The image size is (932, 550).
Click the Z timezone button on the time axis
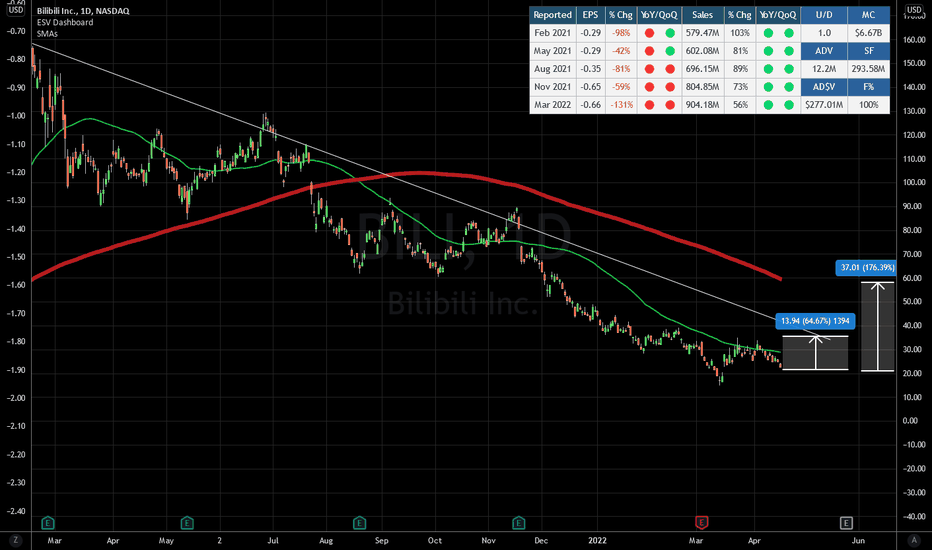pyautogui.click(x=15, y=540)
